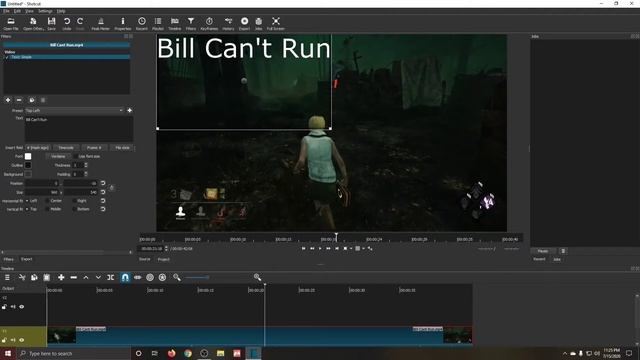Viewport: 640px width, 360px height.
Task: Remove the selected filter with minus button
Action: click(x=19, y=100)
